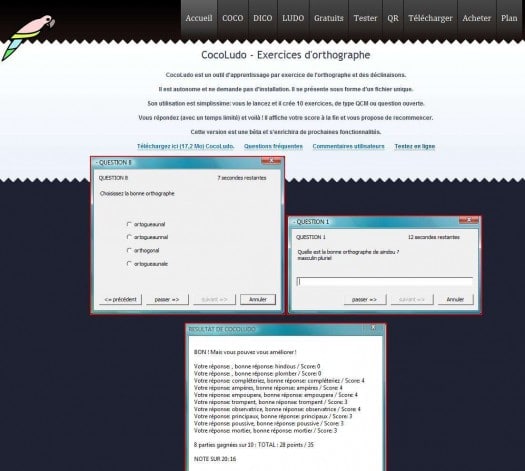Image resolution: width=525 pixels, height=471 pixels.
Task: Open the COCO menu tab
Action: tap(233, 18)
